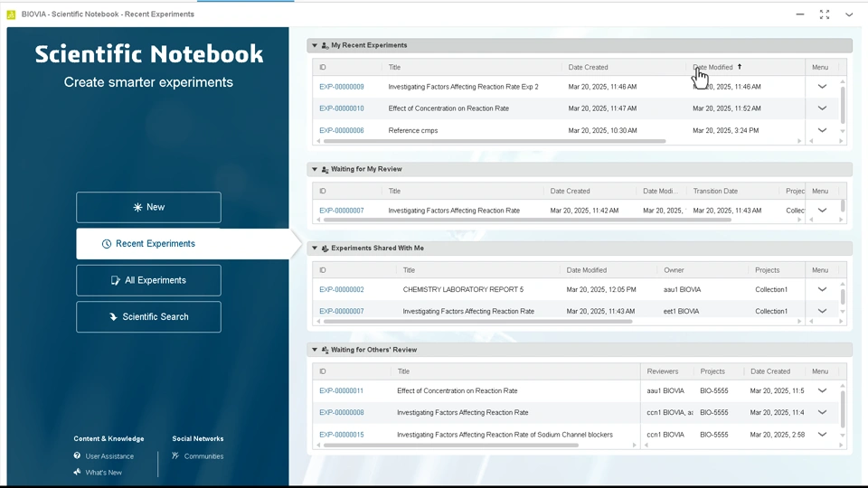Open experiment EXP-00000002

click(x=342, y=289)
